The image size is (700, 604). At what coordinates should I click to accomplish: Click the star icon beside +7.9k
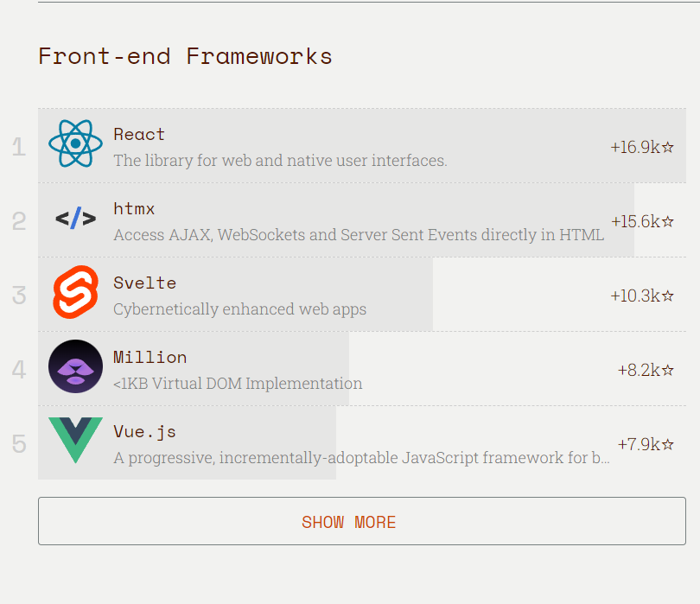[x=667, y=444]
